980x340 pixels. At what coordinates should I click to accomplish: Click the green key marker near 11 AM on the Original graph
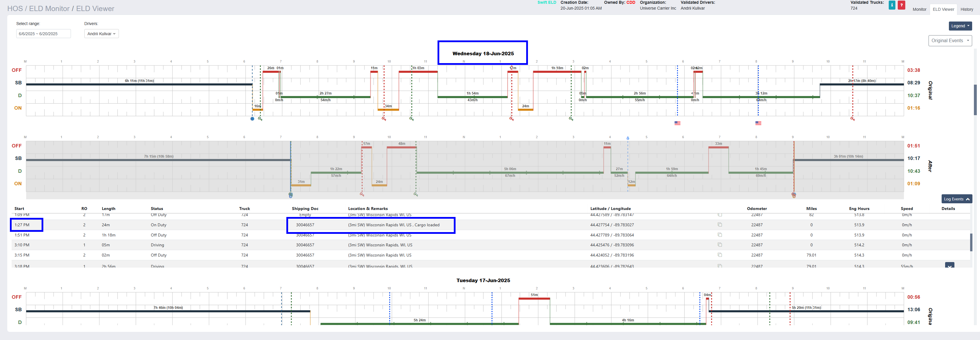[412, 119]
